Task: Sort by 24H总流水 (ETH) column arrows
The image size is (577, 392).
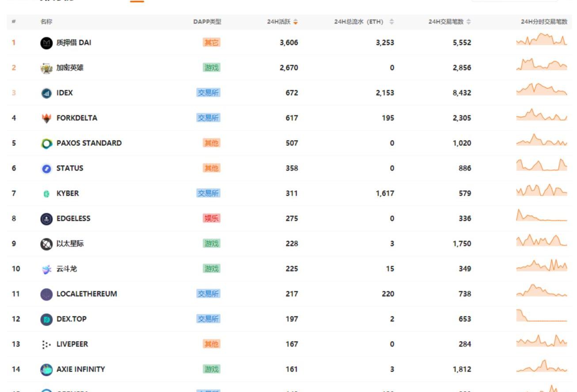Action: click(x=391, y=22)
